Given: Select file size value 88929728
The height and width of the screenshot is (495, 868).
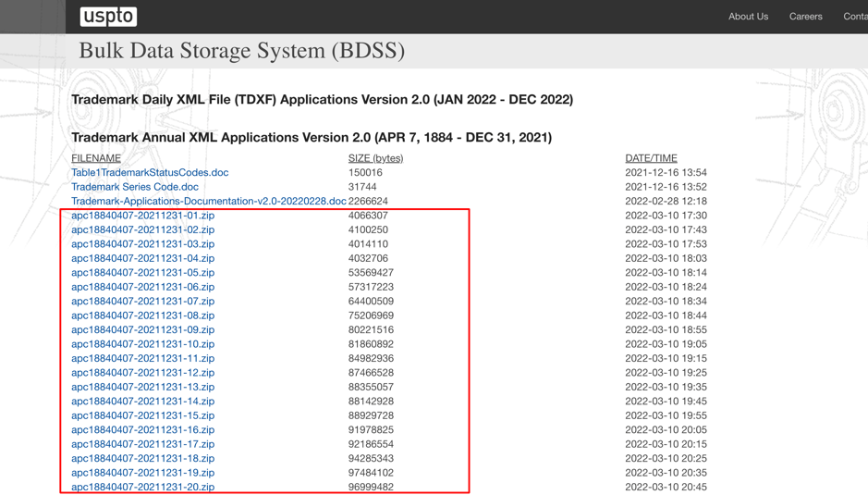Looking at the screenshot, I should [371, 415].
